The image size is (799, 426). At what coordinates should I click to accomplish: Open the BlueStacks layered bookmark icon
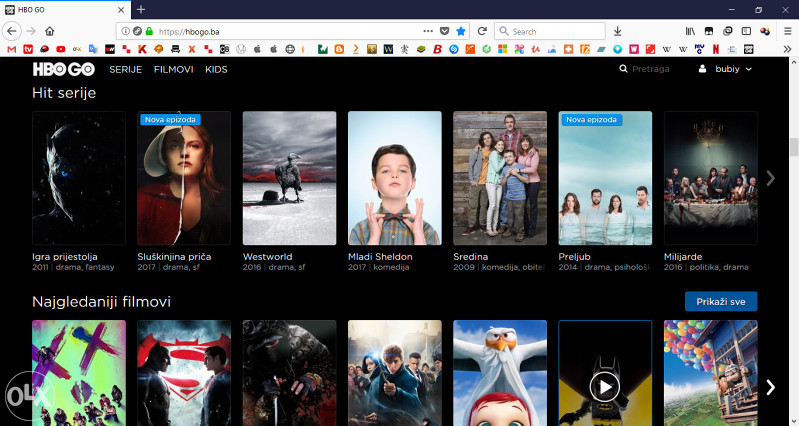[421, 49]
